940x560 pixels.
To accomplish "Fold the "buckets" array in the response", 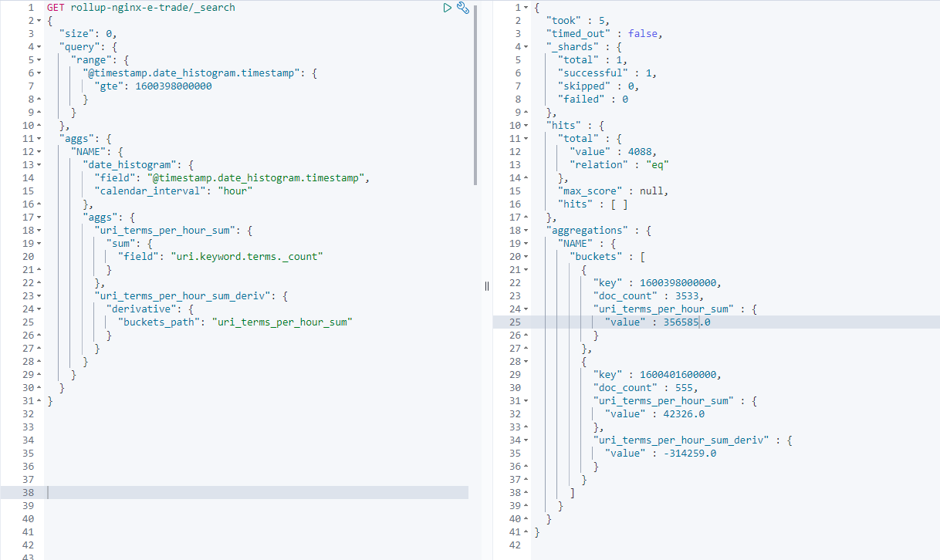I will (526, 257).
